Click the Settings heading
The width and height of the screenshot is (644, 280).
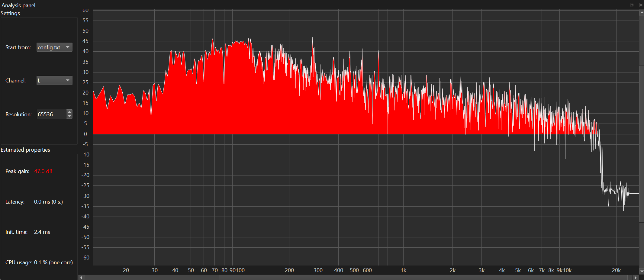(10, 13)
